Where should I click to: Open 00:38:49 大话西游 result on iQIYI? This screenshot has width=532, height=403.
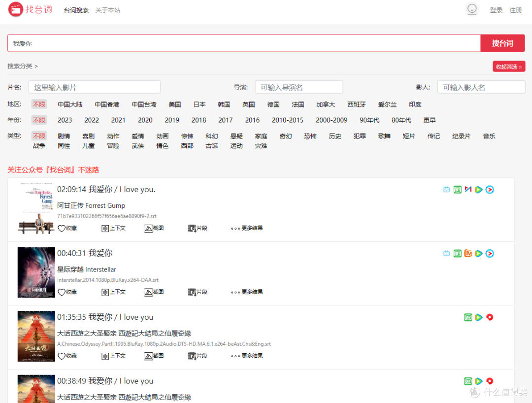[468, 381]
